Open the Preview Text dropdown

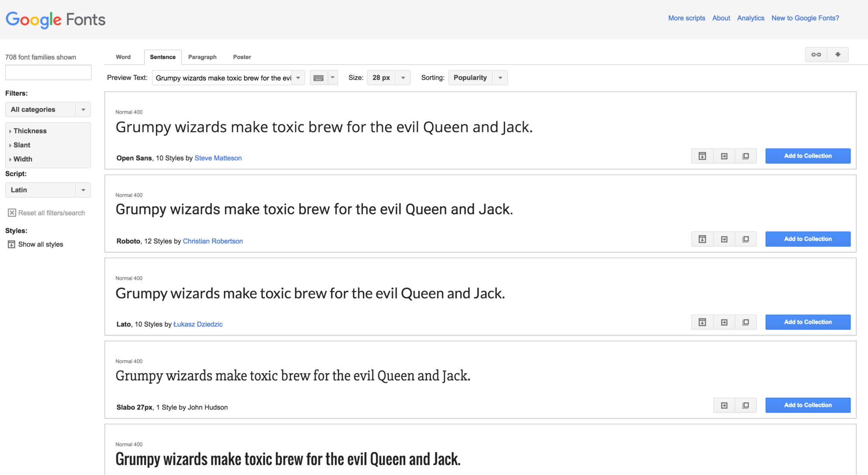(x=297, y=77)
